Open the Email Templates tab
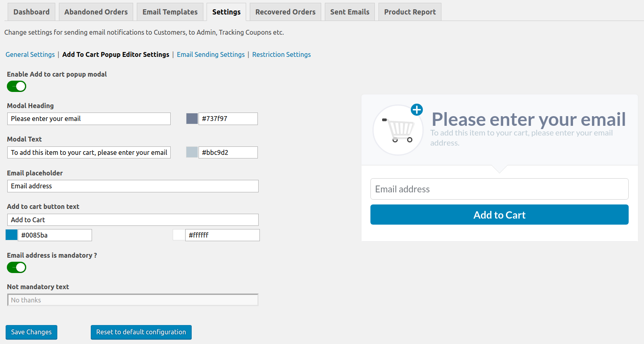This screenshot has height=344, width=644. [170, 12]
